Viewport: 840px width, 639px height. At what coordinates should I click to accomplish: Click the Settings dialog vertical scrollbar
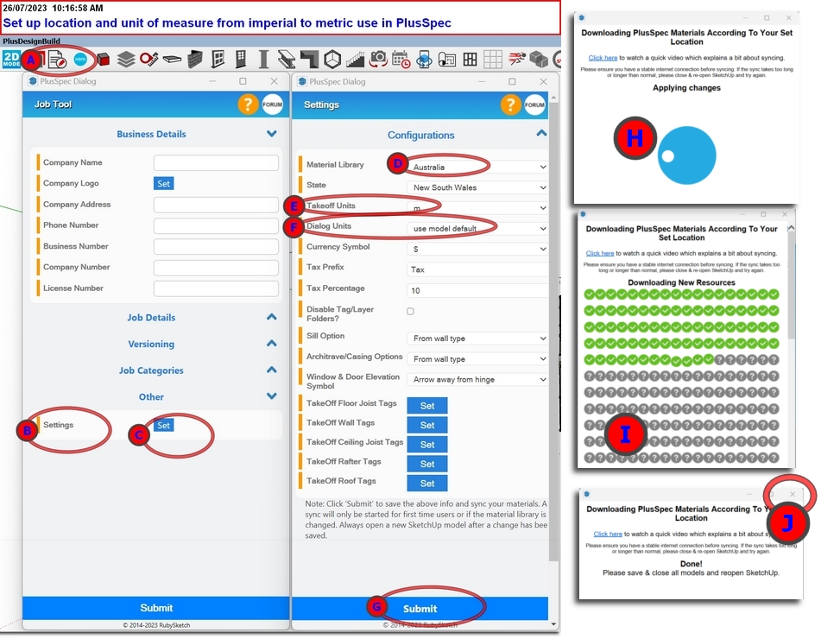point(553,332)
